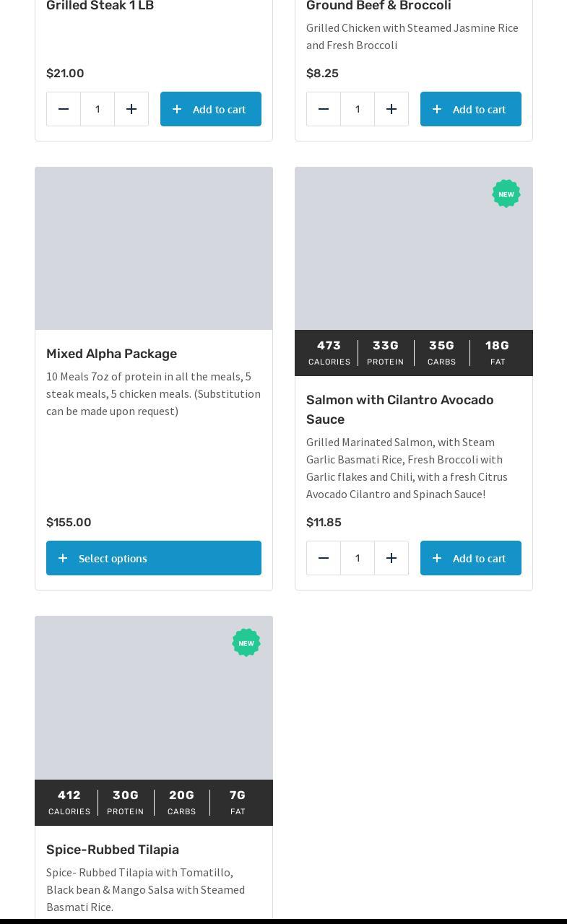The width and height of the screenshot is (567, 924).
Task: Increase Salmon quantity with plus icon
Action: click(x=391, y=558)
